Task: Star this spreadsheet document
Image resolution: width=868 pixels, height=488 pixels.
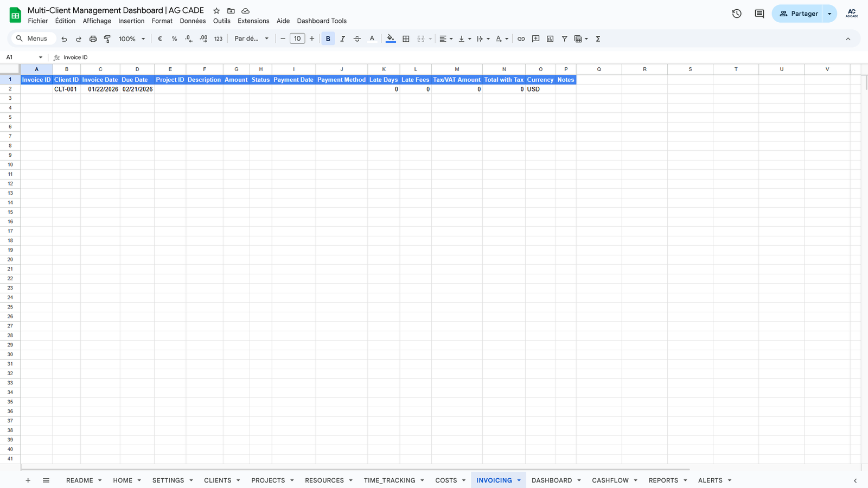Action: (x=216, y=11)
